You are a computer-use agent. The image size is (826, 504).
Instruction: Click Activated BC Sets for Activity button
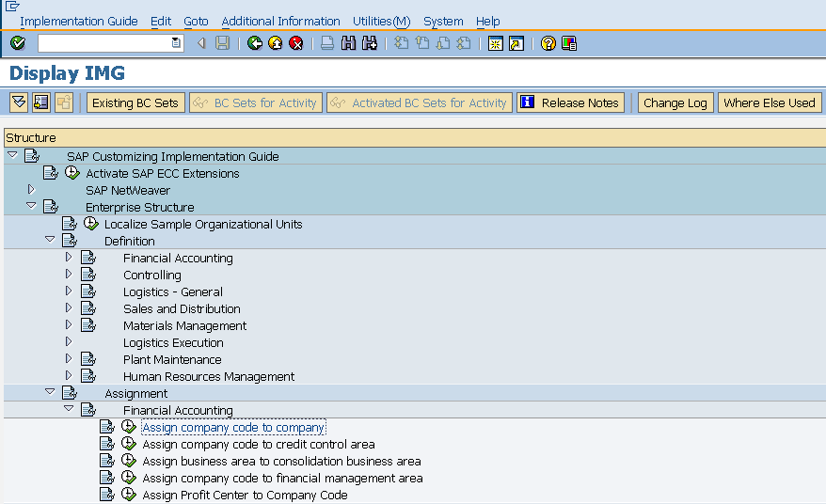(420, 102)
